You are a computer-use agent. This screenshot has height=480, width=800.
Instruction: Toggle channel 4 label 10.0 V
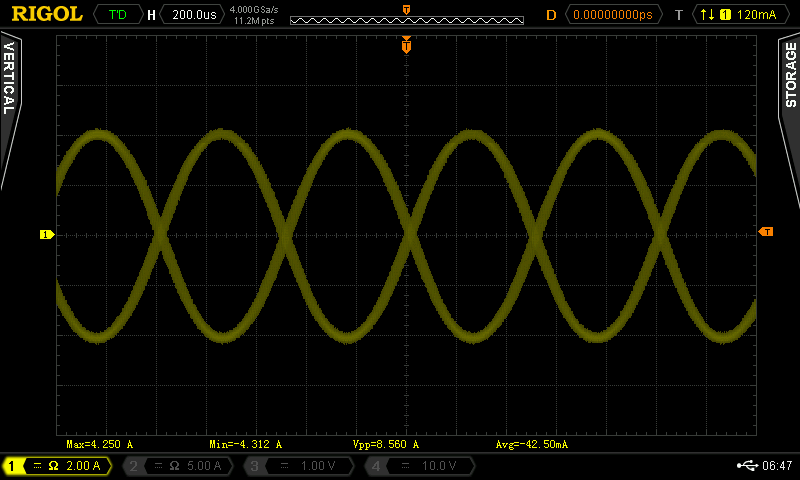coord(420,466)
